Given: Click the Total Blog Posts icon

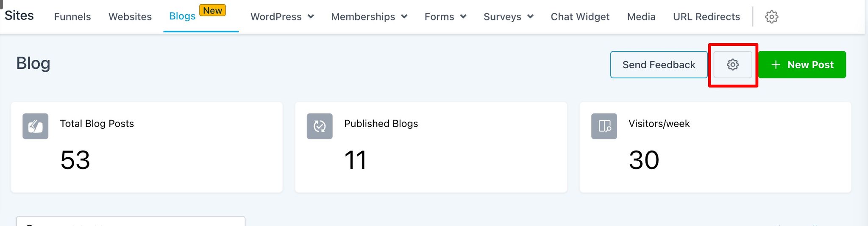Looking at the screenshot, I should [35, 126].
